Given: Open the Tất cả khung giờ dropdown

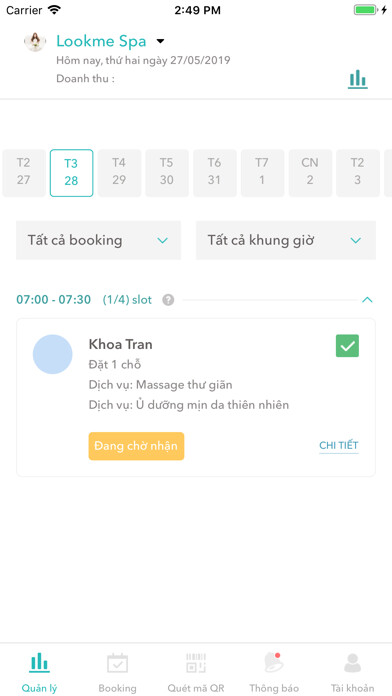Looking at the screenshot, I should (x=286, y=240).
